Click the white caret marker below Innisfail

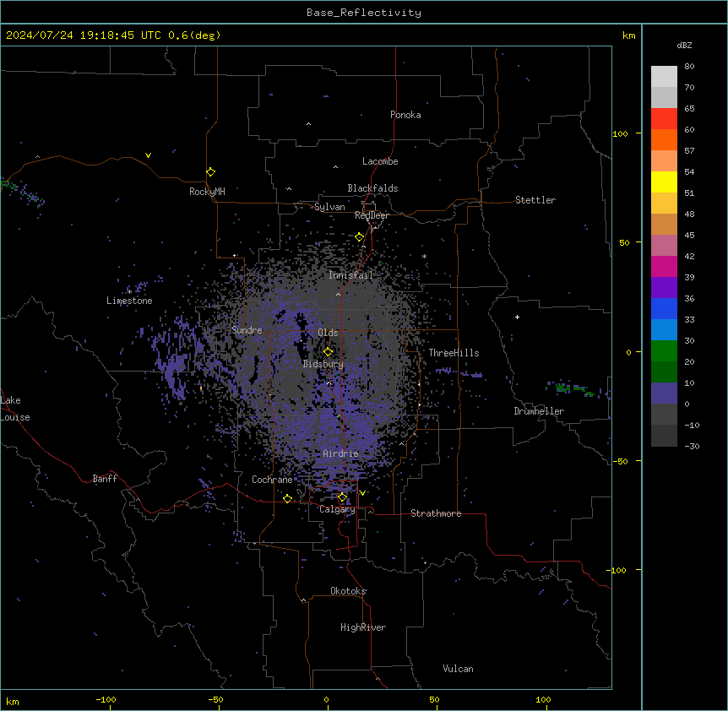[338, 294]
